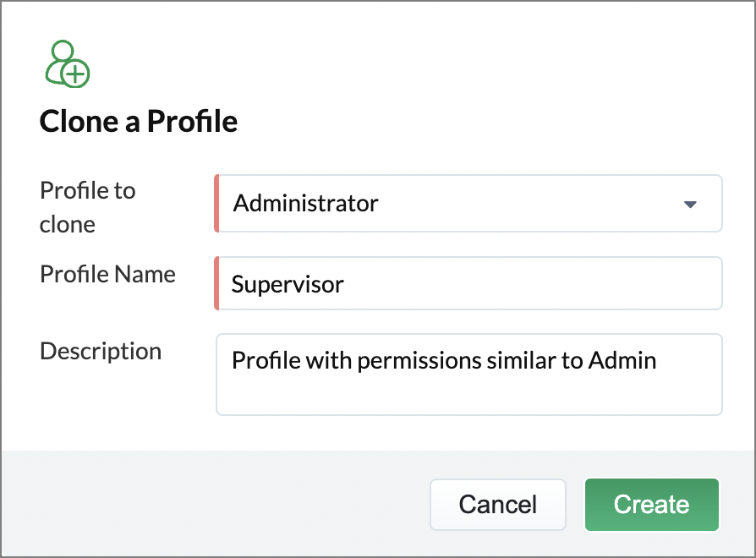Viewport: 756px width, 558px height.
Task: Click the gray footer bar beside Cancel
Action: coord(217,504)
